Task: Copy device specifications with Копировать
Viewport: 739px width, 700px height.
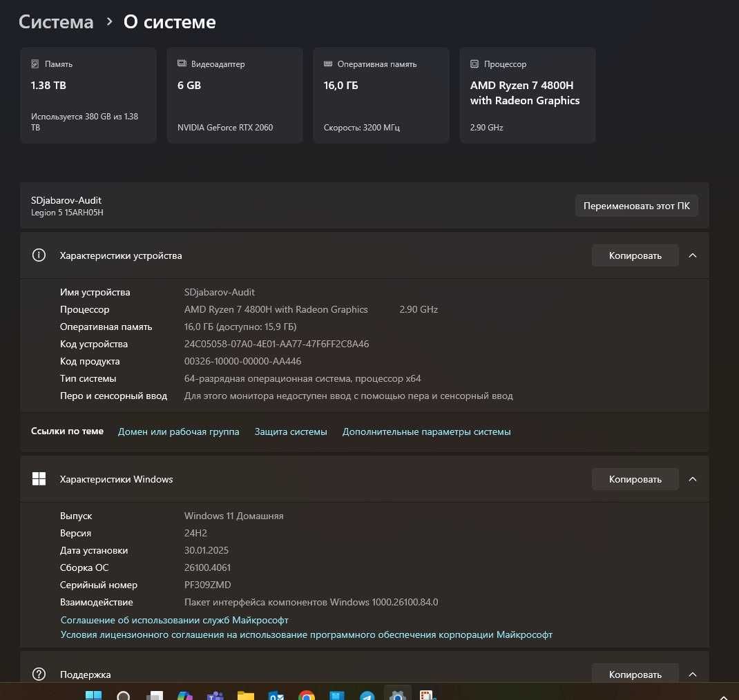Action: (x=635, y=255)
